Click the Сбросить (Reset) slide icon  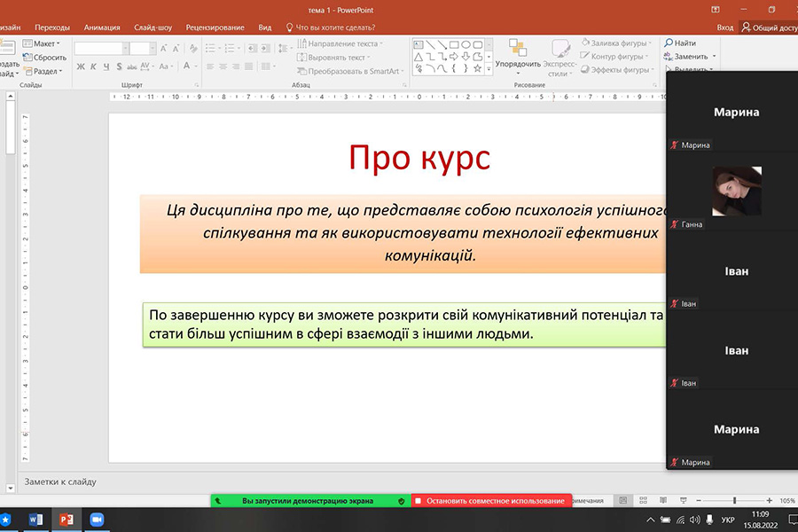click(x=27, y=58)
